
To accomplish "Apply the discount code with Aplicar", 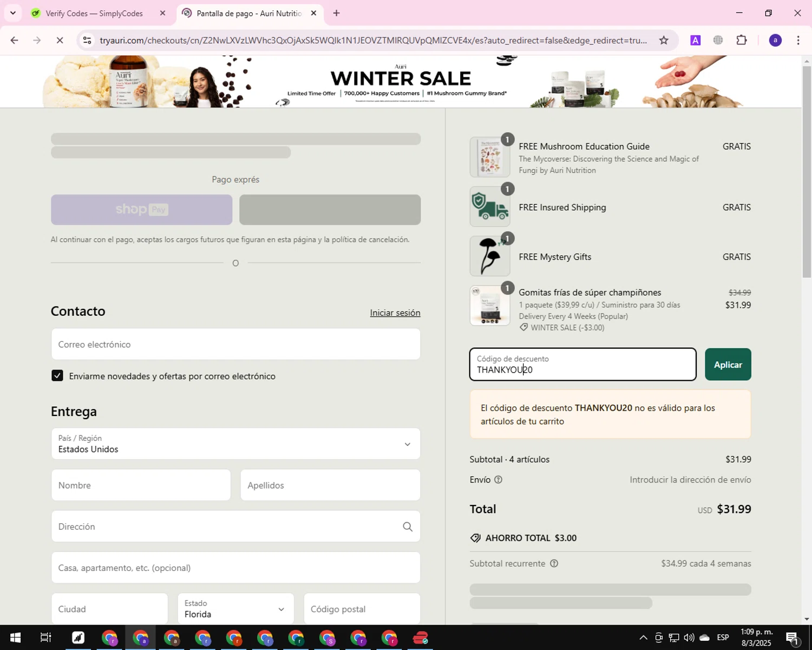I will point(728,365).
